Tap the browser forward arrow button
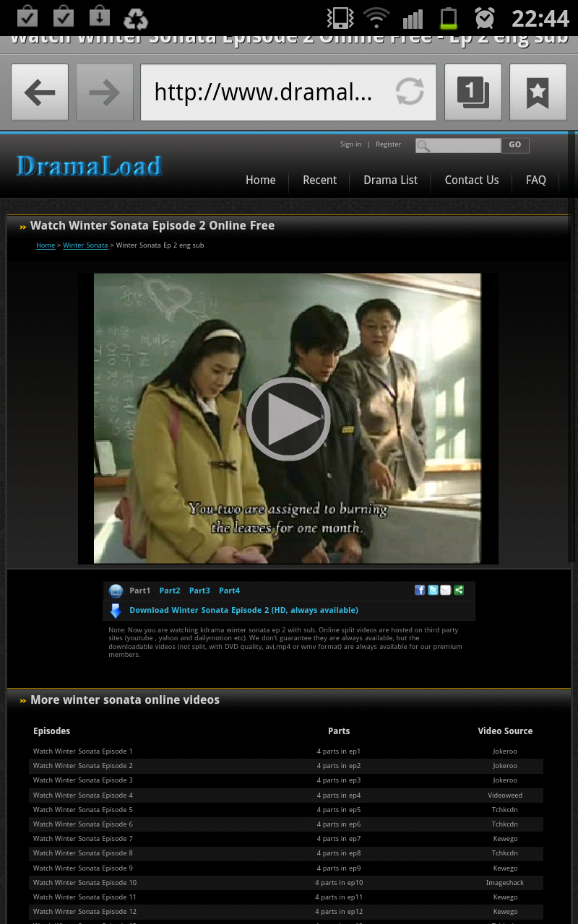This screenshot has height=924, width=578. [105, 92]
